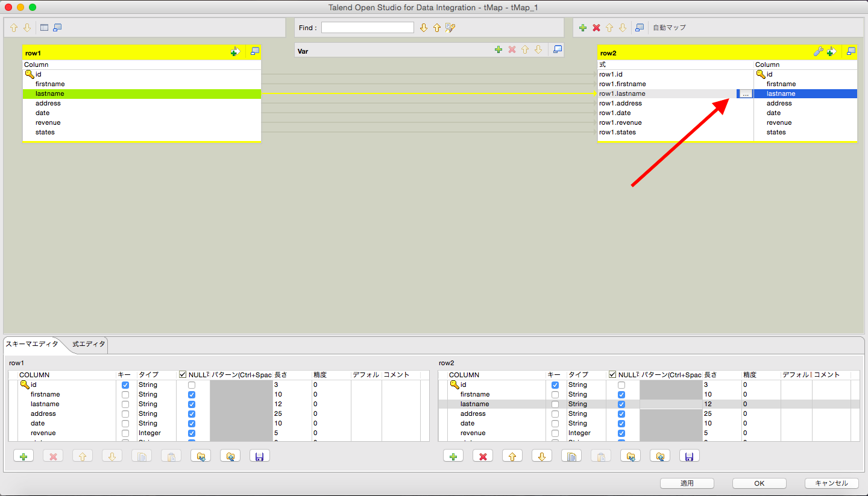Remove a column with the red X under row2 schema

[482, 456]
